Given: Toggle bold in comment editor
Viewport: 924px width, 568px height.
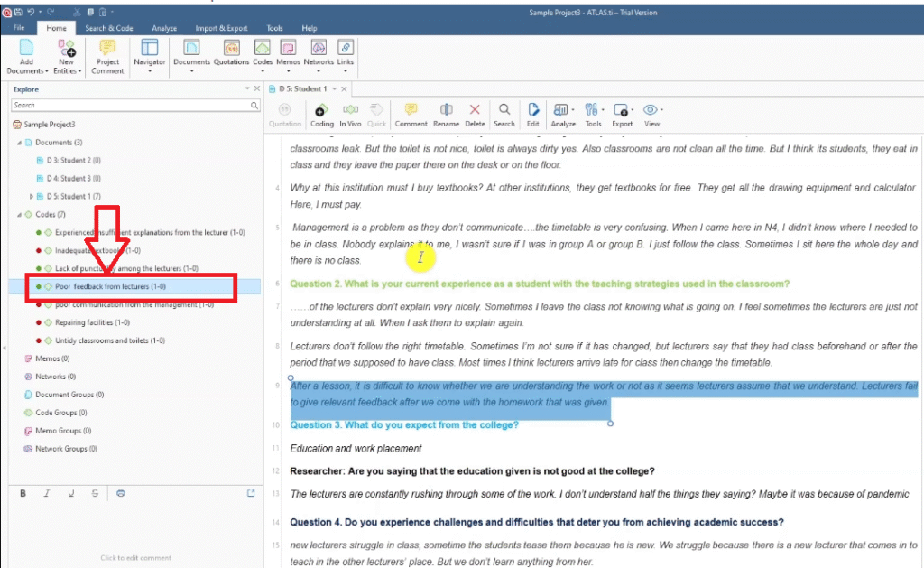Looking at the screenshot, I should (23, 493).
